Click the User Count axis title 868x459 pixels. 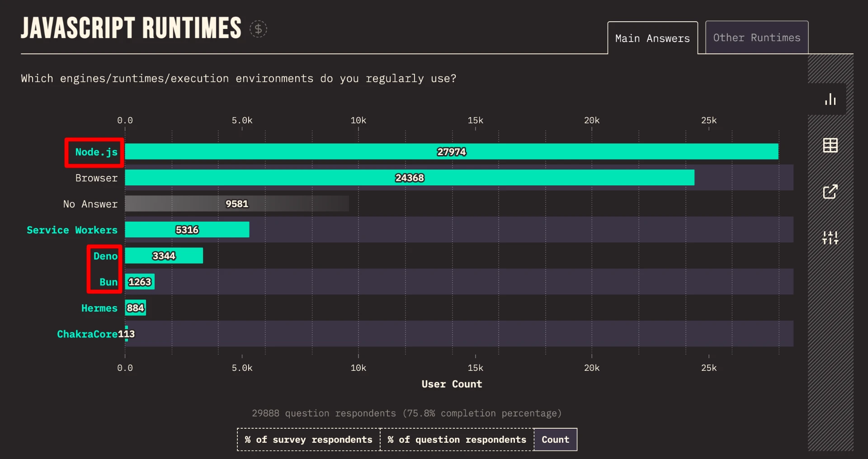click(x=452, y=384)
